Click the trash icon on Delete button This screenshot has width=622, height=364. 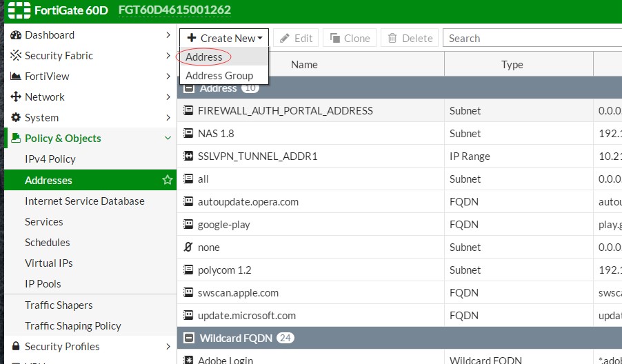point(392,38)
